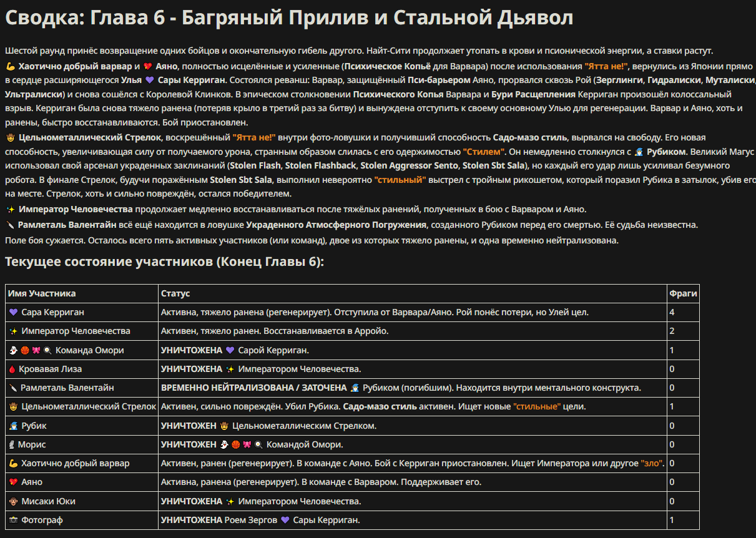Click the heart icon in Аяно table name cell
Screen dimensions: 756x538
[x=14, y=482]
